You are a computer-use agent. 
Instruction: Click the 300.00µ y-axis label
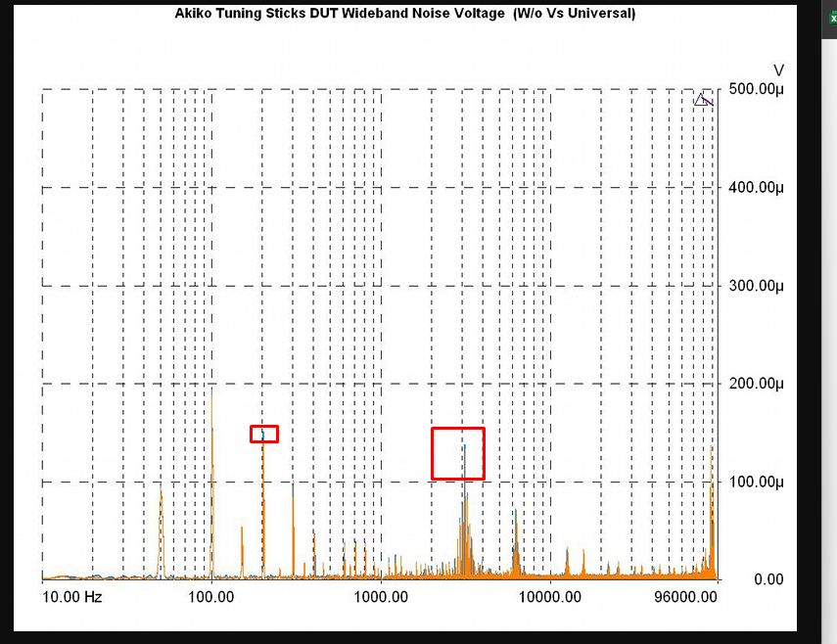tap(756, 286)
